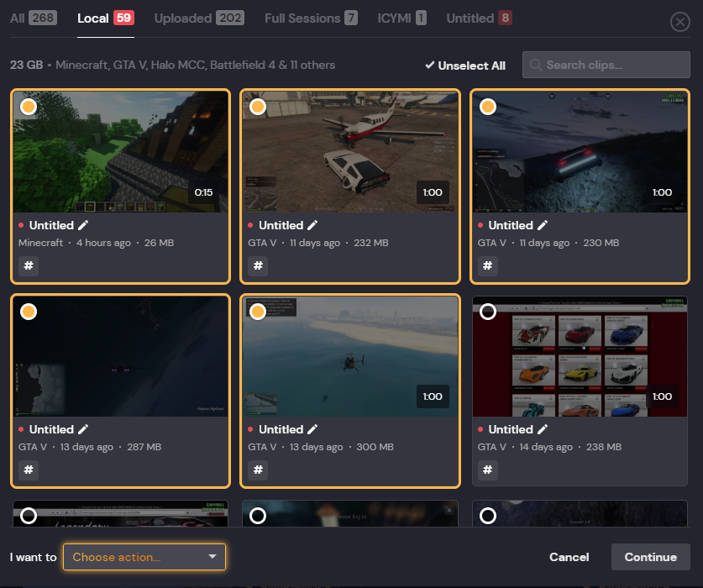
Task: Edit title of the Minecraft clip (pencil icon)
Action: pyautogui.click(x=83, y=225)
